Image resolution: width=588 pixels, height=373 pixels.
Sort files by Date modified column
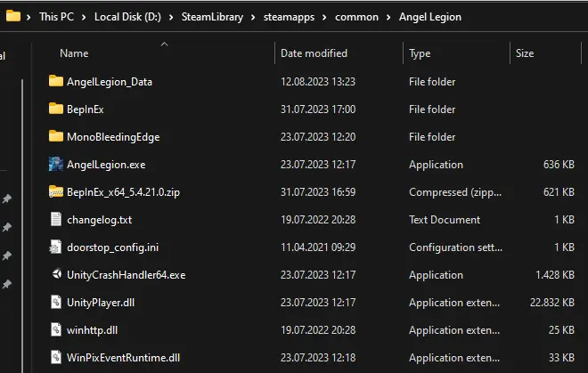314,53
